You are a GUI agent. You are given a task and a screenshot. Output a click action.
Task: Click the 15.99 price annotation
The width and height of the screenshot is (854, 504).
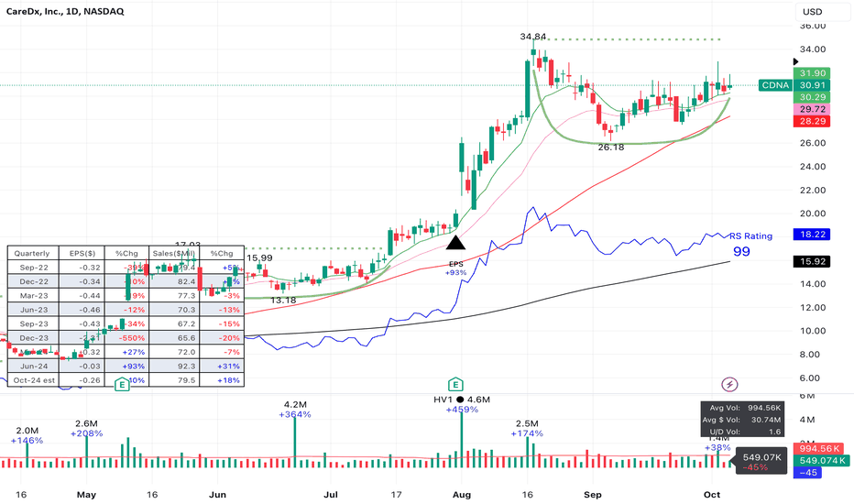[259, 257]
